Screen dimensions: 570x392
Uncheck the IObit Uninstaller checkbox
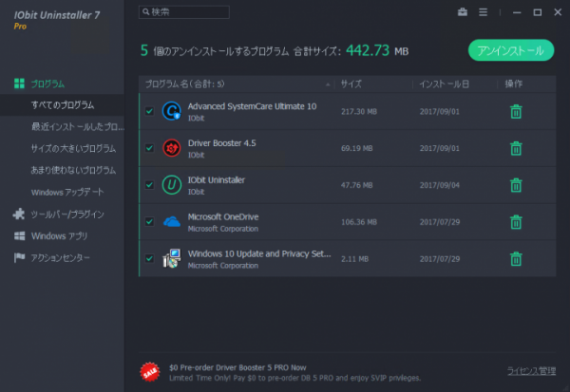149,185
